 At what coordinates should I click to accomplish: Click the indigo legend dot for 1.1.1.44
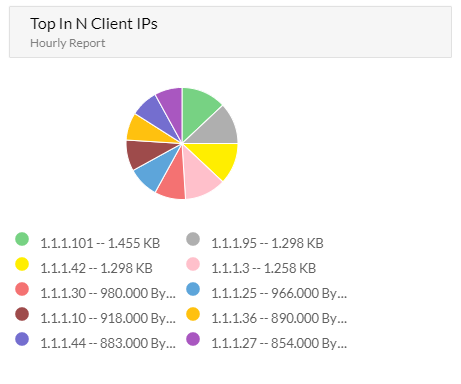(x=22, y=339)
